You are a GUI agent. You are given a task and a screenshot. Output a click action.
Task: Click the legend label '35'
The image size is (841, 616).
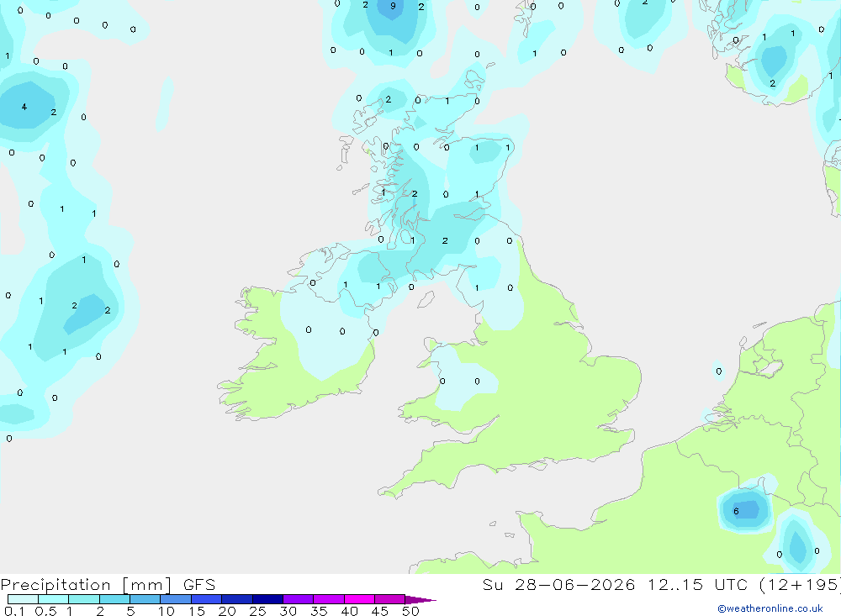point(319,611)
